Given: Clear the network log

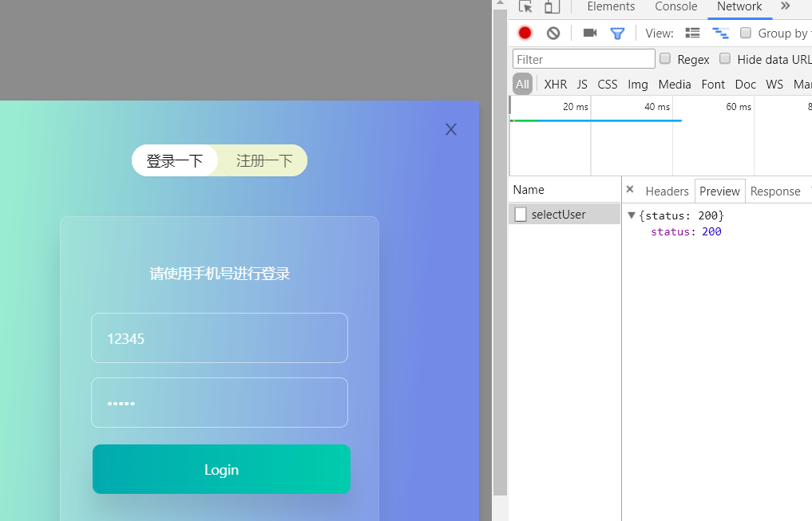Looking at the screenshot, I should 553,34.
